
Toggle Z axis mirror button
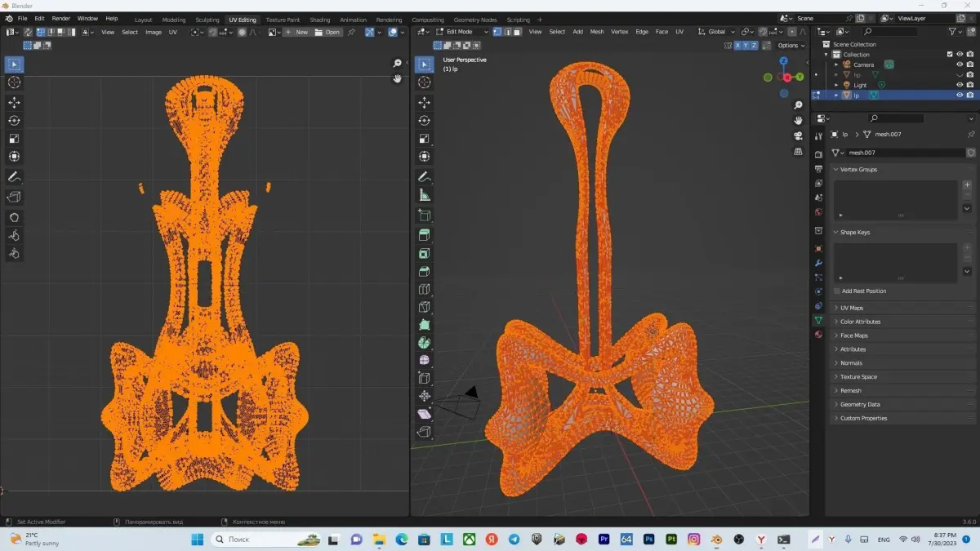(x=754, y=46)
